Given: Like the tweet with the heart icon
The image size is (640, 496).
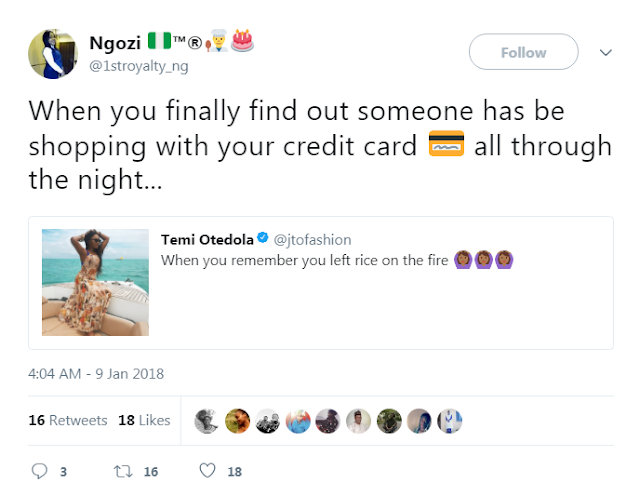Looking at the screenshot, I should click(208, 470).
